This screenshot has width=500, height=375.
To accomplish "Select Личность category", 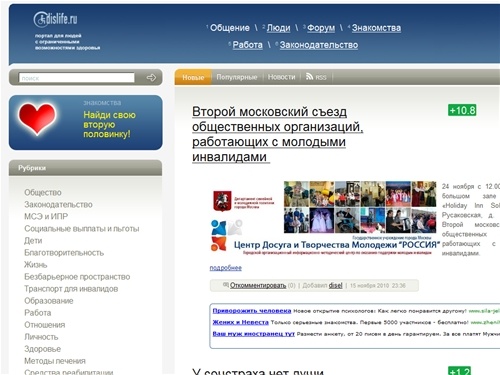I will tap(41, 337).
